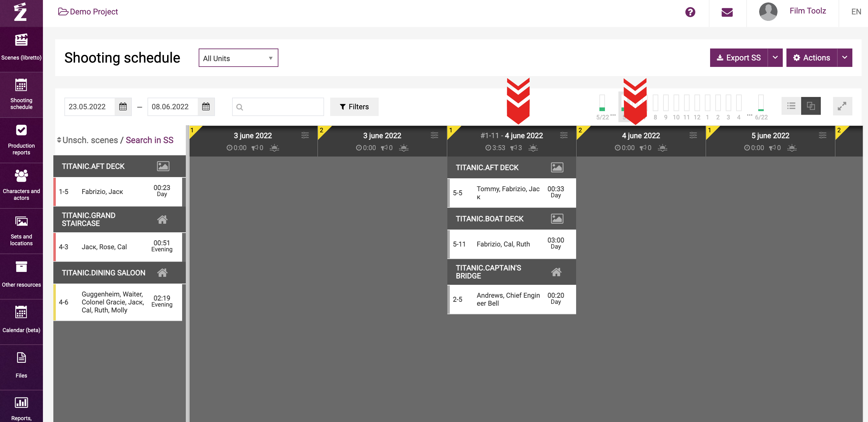This screenshot has height=422, width=868.
Task: Click house icon on TITANIC.CAPTAIN'S BRIDGE header
Action: click(556, 272)
